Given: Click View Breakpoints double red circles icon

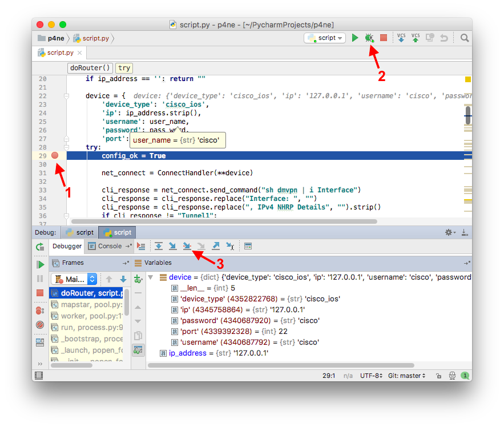Looking at the screenshot, I should pos(40,311).
